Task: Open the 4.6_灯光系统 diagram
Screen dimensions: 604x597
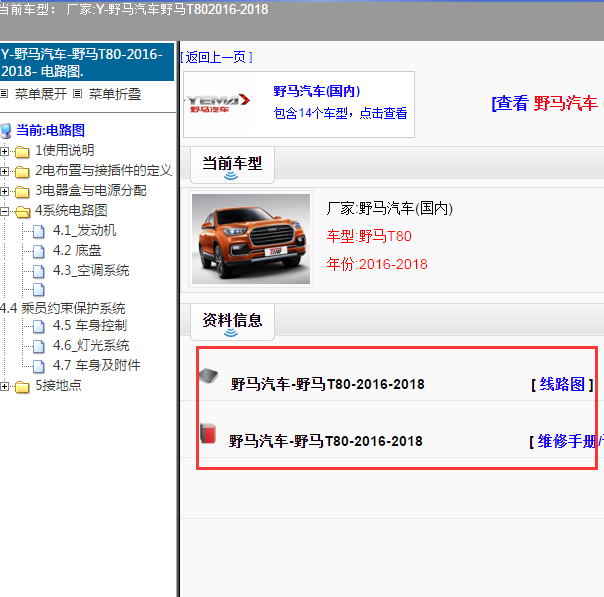Action: (91, 345)
